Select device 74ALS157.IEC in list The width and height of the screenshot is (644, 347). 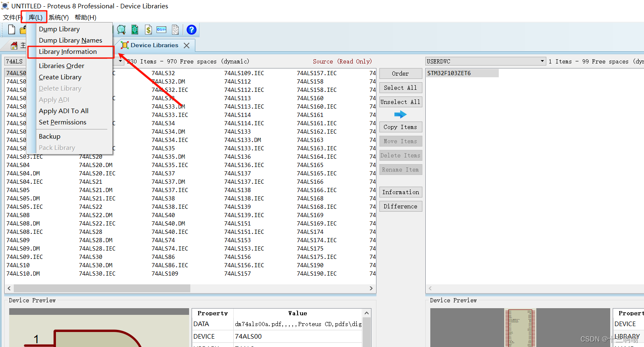point(317,73)
